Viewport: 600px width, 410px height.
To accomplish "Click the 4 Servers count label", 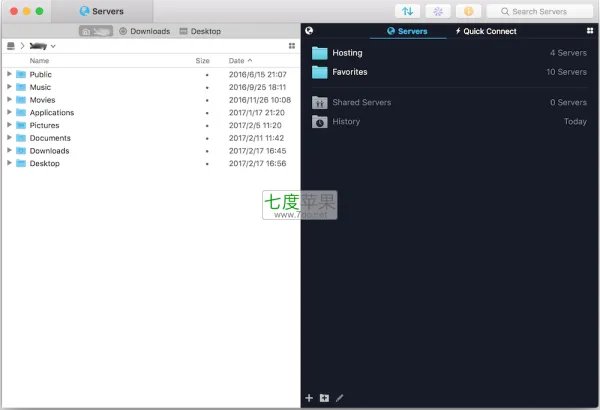I will [x=568, y=53].
